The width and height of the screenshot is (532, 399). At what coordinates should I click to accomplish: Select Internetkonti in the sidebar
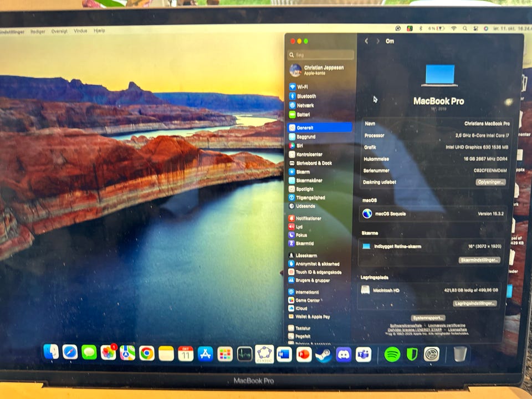304,292
